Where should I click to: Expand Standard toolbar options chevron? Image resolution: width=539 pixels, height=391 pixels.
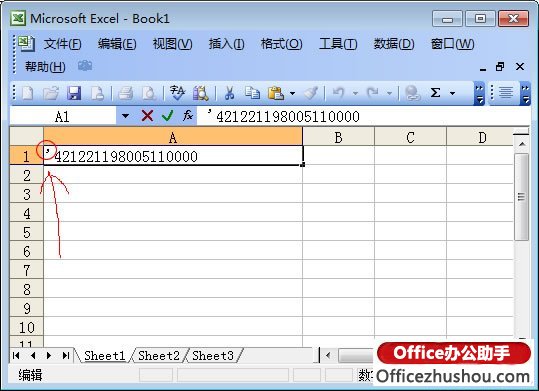click(479, 93)
